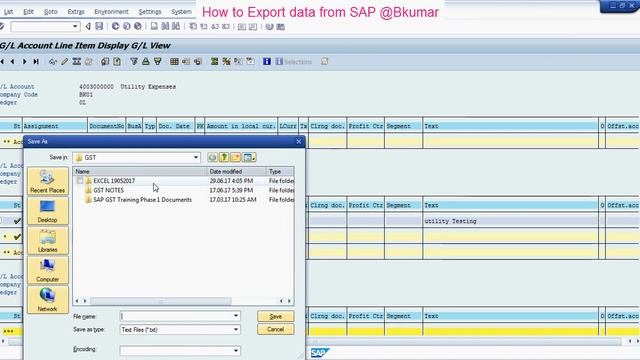Open the Extras menu
The width and height of the screenshot is (640, 360).
(76, 12)
